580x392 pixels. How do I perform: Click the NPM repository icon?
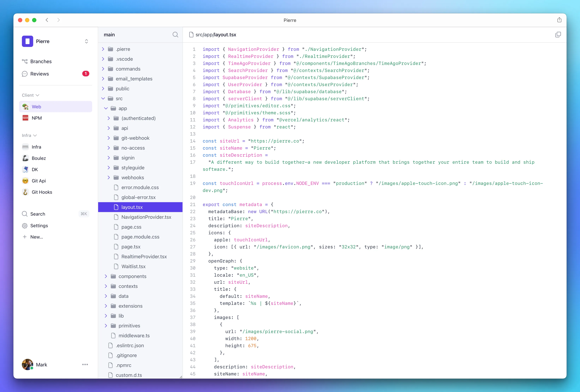tap(25, 118)
